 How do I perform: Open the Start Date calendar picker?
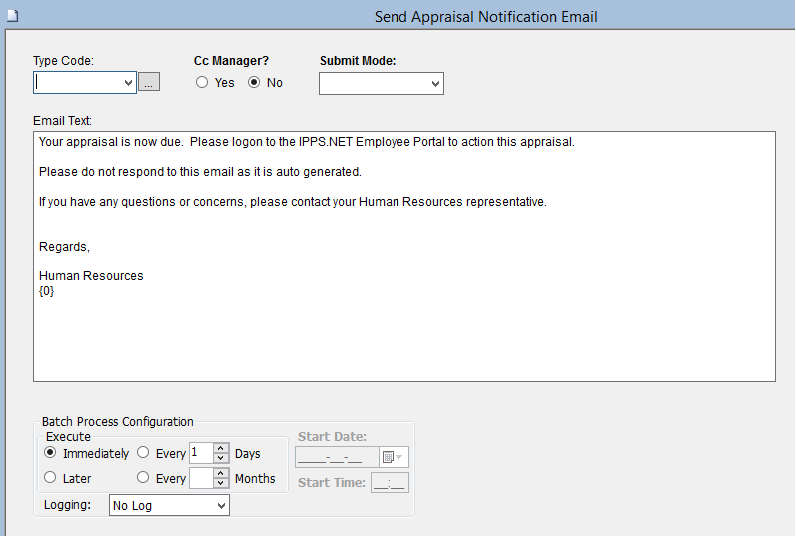393,457
